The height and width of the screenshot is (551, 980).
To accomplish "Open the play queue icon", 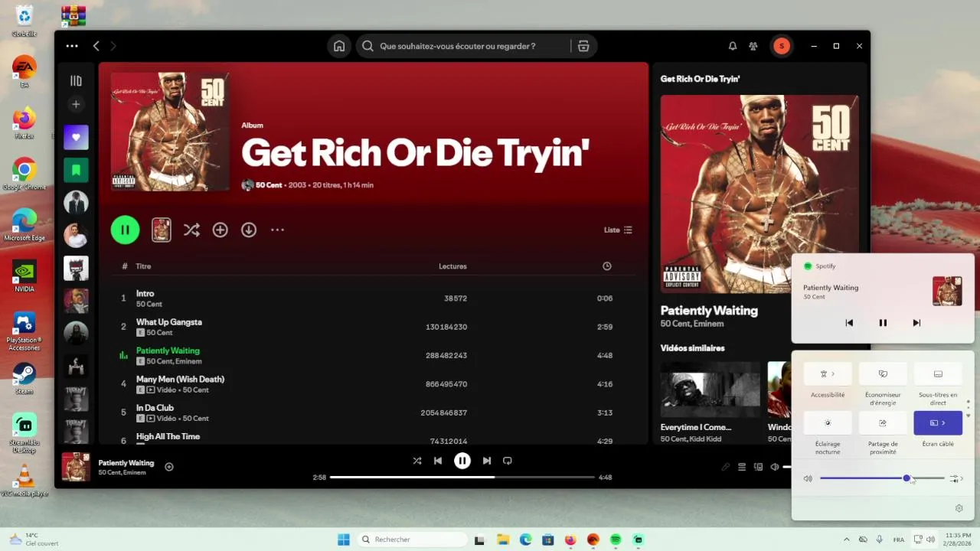I will 742,467.
